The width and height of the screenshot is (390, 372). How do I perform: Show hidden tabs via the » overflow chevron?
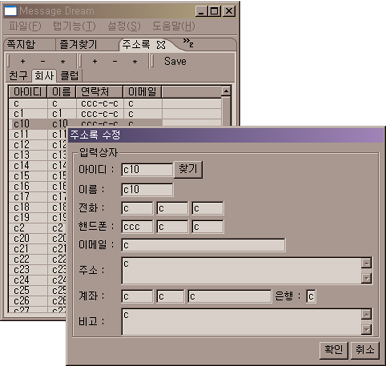click(188, 42)
